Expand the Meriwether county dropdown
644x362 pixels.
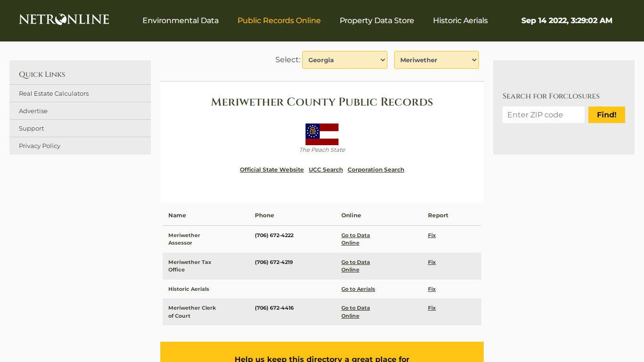437,60
